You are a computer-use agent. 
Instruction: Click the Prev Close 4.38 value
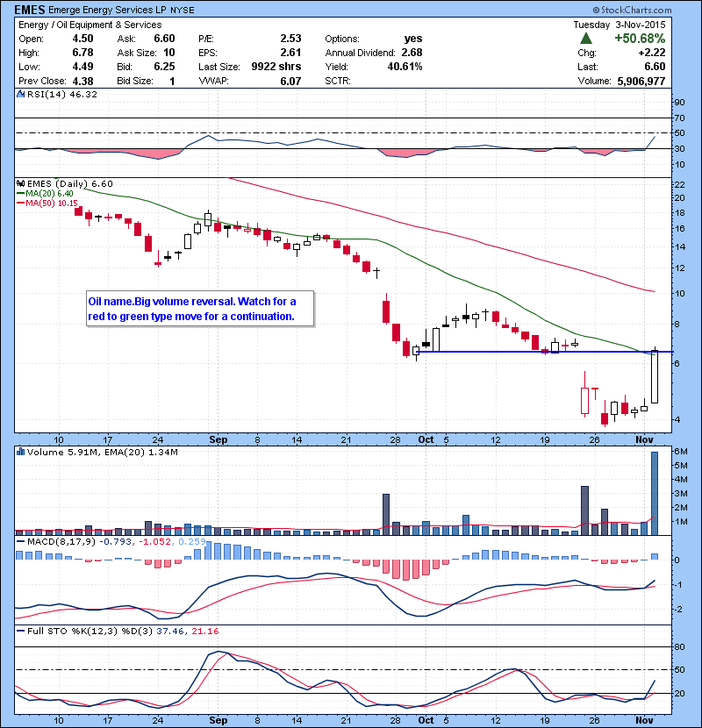click(x=82, y=82)
